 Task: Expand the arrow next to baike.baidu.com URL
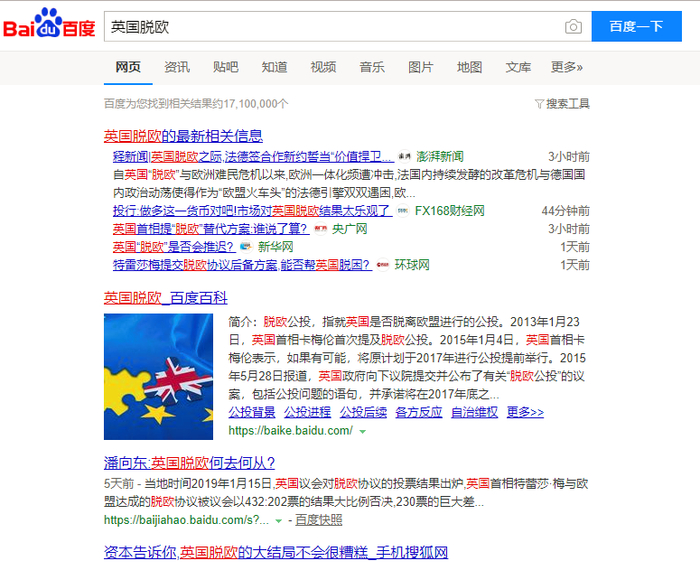click(363, 432)
